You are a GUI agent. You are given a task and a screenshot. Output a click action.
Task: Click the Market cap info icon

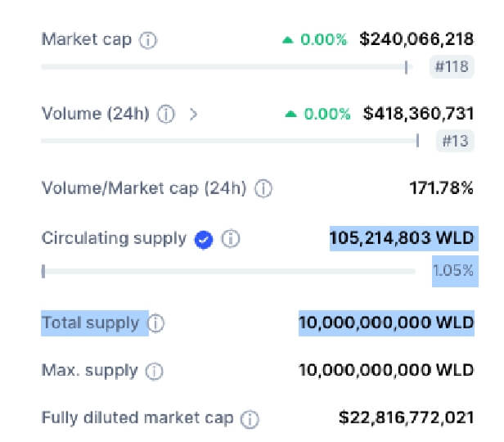[148, 40]
